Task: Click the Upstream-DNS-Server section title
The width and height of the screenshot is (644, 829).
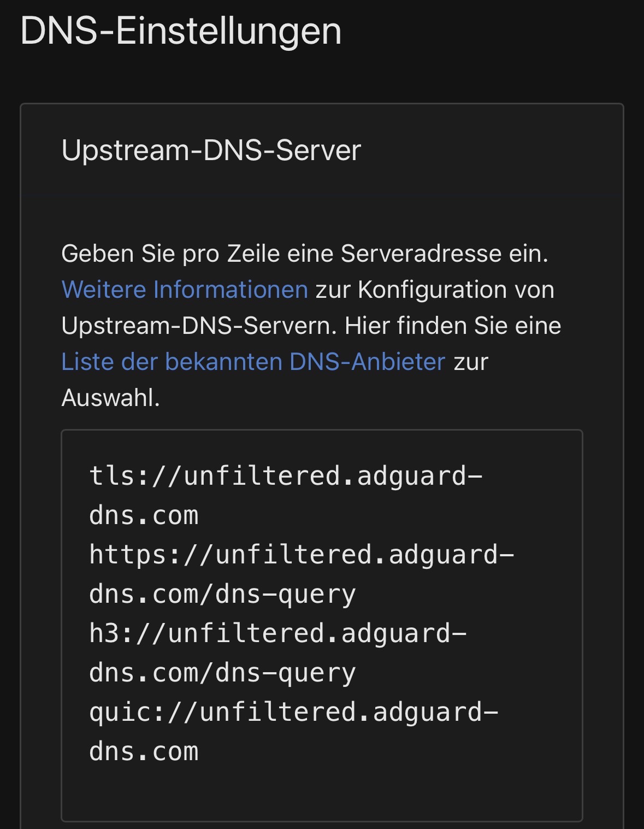Action: pyautogui.click(x=211, y=150)
